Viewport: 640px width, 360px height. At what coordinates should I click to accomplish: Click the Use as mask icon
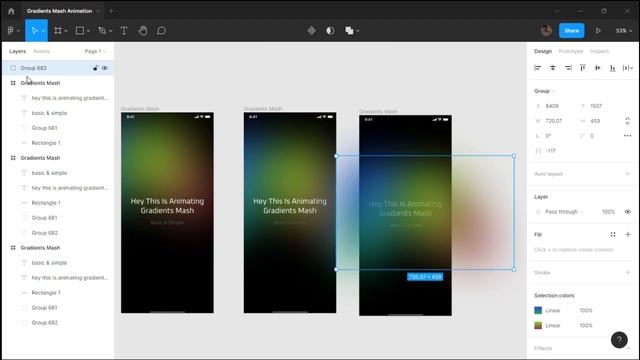pyautogui.click(x=330, y=31)
